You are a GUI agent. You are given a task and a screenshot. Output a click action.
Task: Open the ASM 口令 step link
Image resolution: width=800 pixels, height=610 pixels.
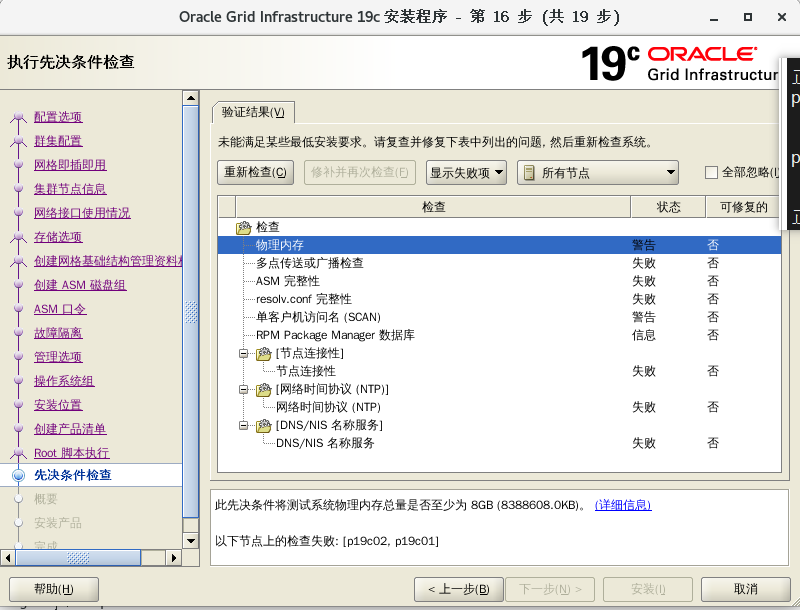[60, 309]
